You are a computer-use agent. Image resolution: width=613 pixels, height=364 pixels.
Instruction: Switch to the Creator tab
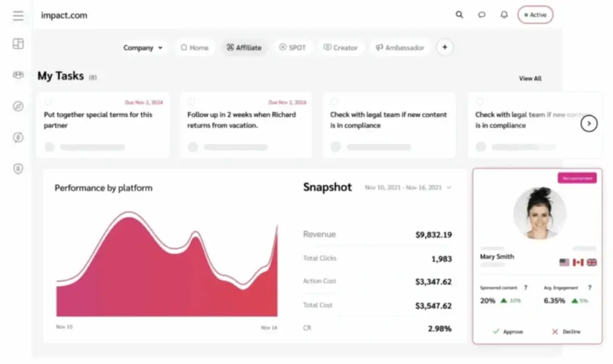click(340, 48)
